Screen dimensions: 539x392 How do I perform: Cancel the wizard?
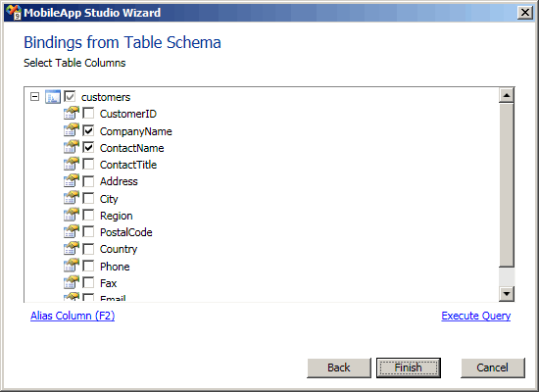492,367
